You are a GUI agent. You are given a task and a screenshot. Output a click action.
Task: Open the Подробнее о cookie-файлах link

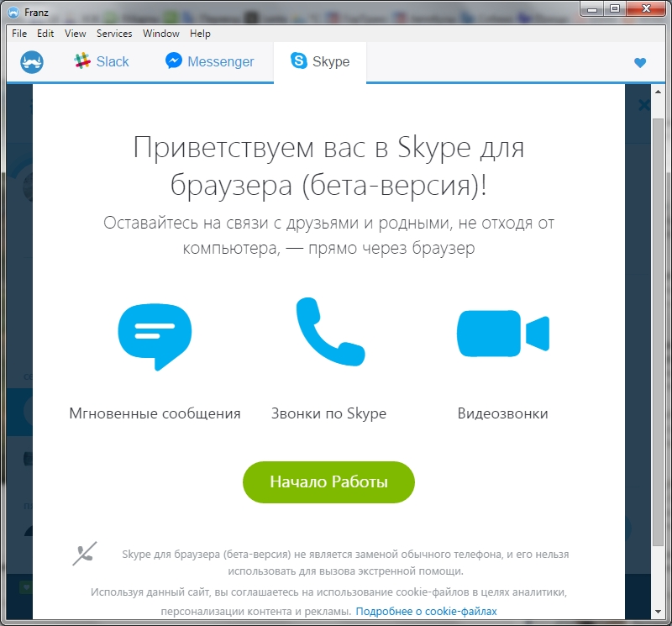point(426,612)
